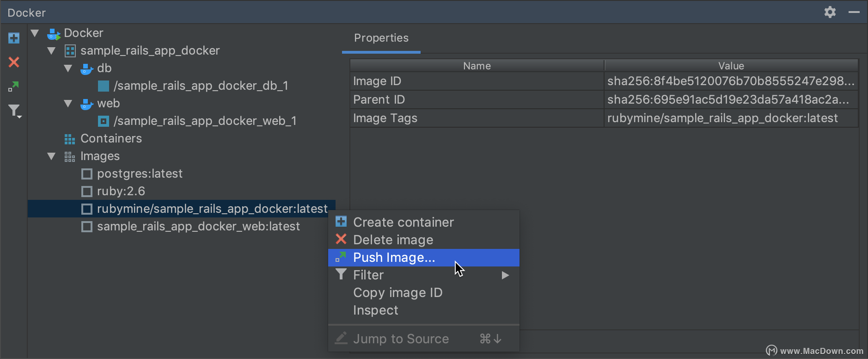Viewport: 868px width, 359px height.
Task: Select the /sample_rails_app_docker_db_1 container
Action: pyautogui.click(x=201, y=86)
